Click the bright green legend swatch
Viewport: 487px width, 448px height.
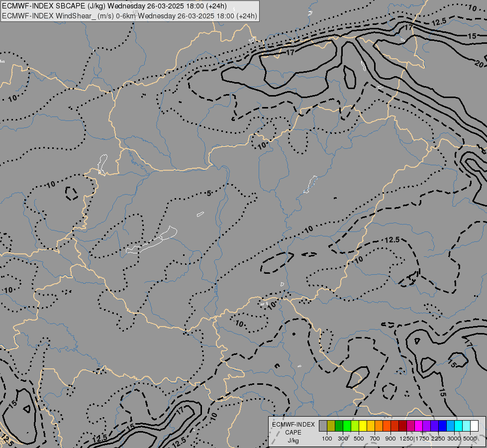click(x=347, y=426)
